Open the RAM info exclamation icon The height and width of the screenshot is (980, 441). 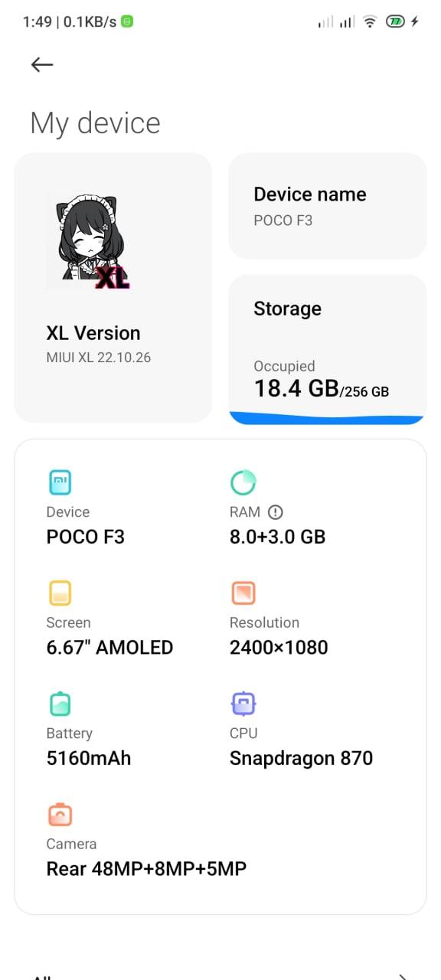[x=276, y=512]
